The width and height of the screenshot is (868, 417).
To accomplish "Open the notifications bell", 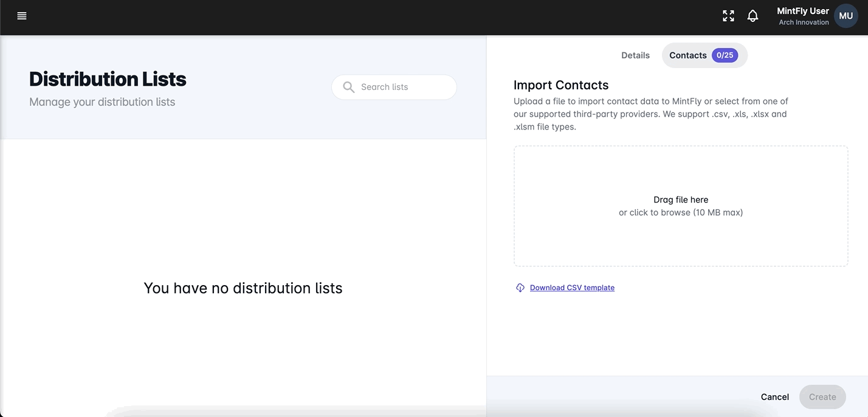I will click(x=753, y=16).
